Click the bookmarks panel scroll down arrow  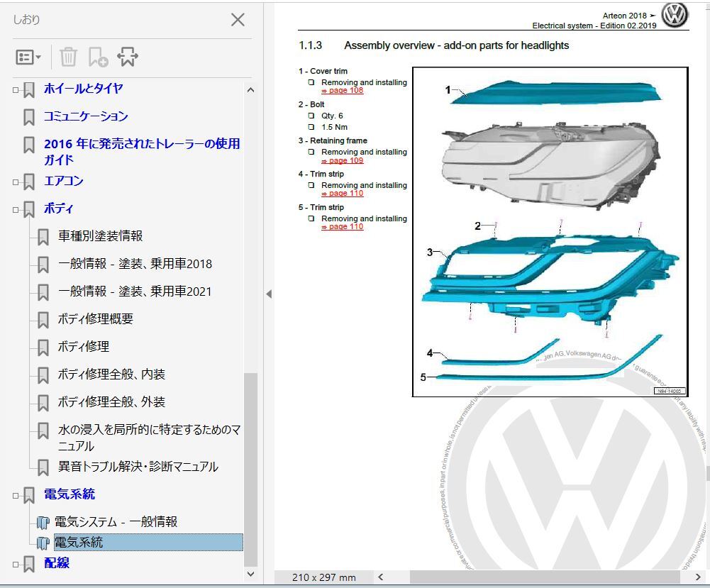tap(251, 574)
